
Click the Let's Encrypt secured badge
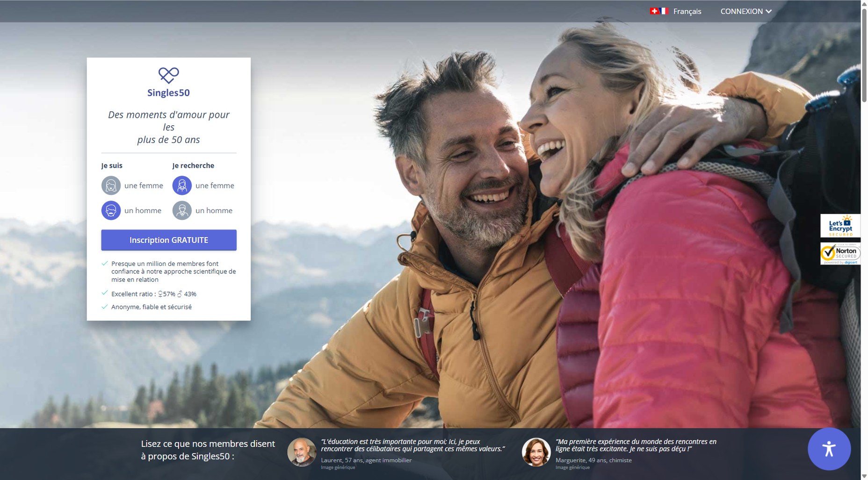pyautogui.click(x=840, y=226)
